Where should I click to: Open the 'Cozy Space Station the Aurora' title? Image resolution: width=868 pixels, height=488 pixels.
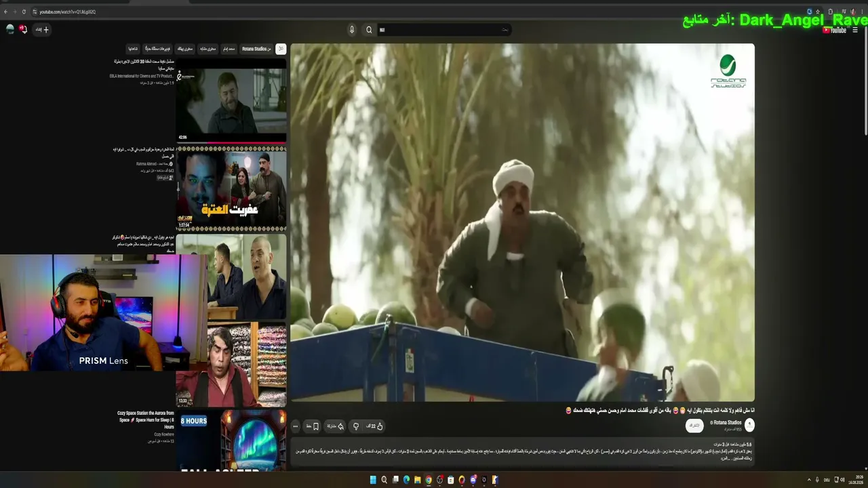145,420
